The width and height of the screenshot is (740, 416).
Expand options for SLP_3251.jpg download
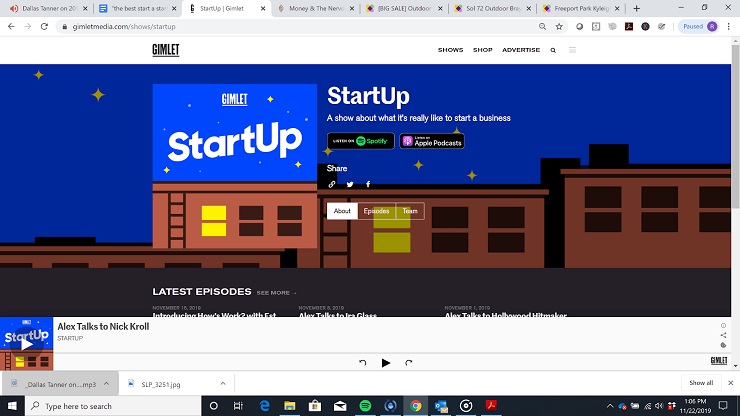click(223, 384)
